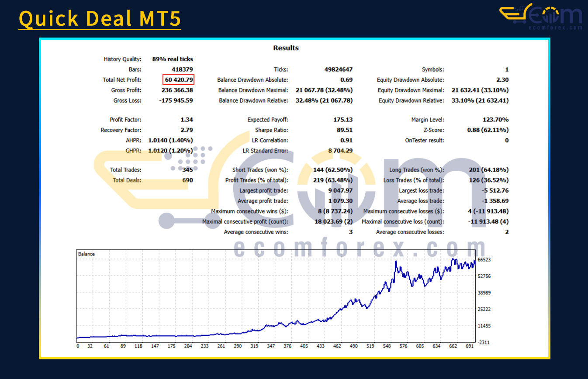Select the Expected Payoff value 175.13
Viewport: 588px width, 379px height.
[x=343, y=120]
